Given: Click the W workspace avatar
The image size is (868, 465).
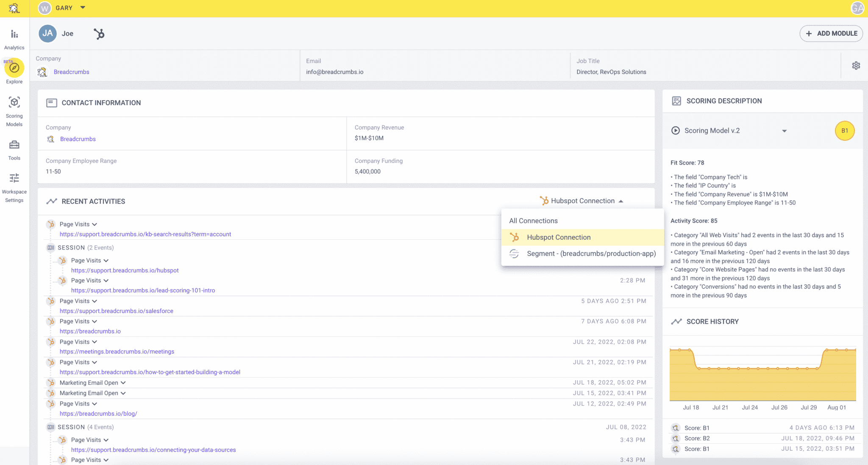Looking at the screenshot, I should [x=45, y=8].
